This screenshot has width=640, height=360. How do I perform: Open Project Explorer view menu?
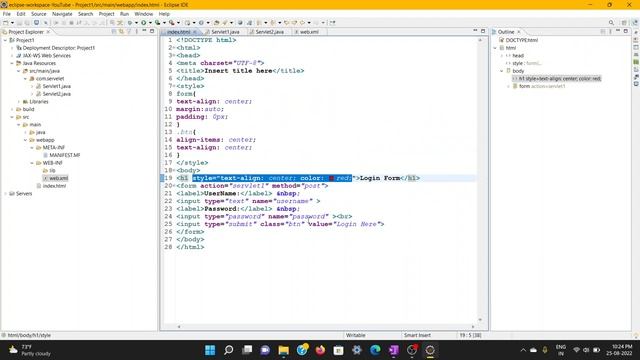[x=137, y=31]
